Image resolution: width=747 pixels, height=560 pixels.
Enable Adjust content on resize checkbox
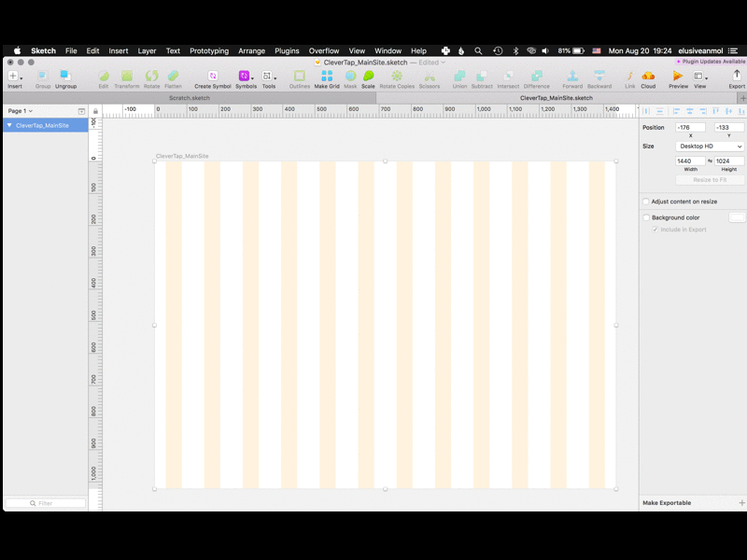[x=646, y=202]
